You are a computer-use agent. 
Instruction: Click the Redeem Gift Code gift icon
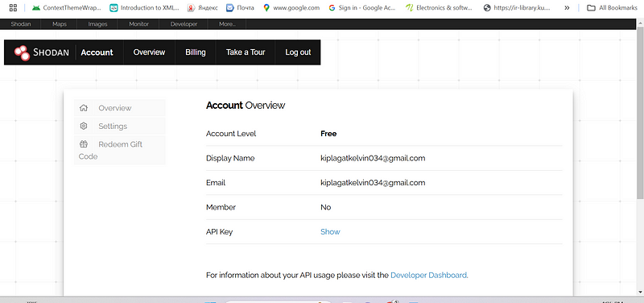tap(84, 144)
